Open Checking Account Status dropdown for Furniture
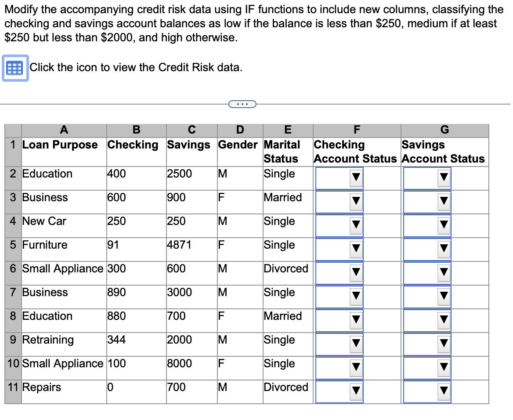This screenshot has height=420, width=513. click(x=356, y=249)
